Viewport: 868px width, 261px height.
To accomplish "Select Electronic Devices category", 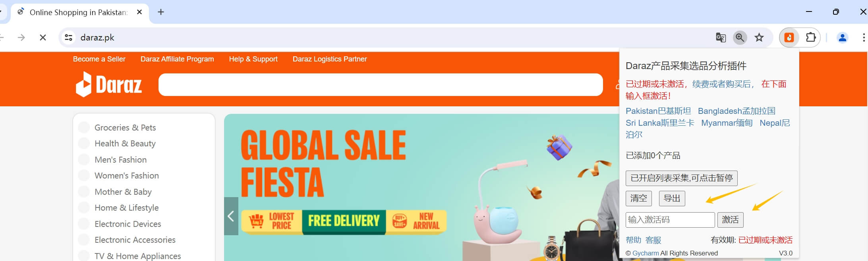I will point(128,224).
